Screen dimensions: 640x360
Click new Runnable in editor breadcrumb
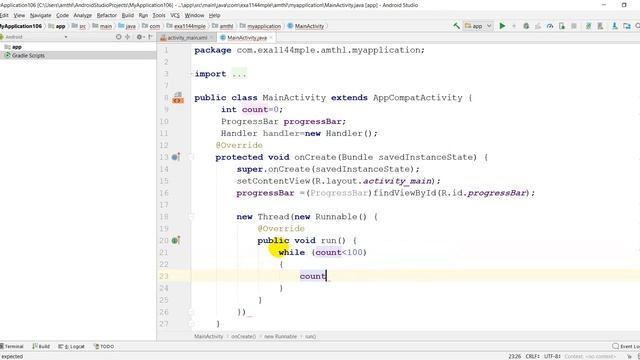280,337
